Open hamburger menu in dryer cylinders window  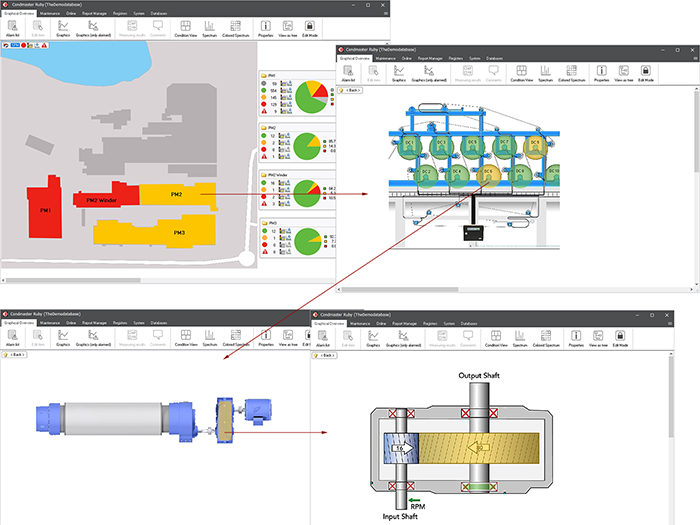(x=695, y=58)
